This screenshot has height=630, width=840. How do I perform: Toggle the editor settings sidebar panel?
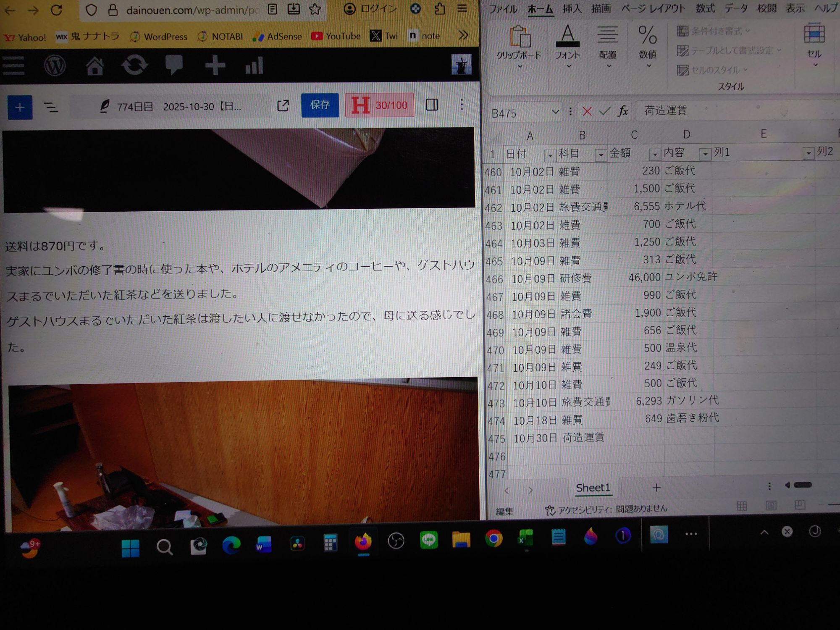(x=432, y=105)
